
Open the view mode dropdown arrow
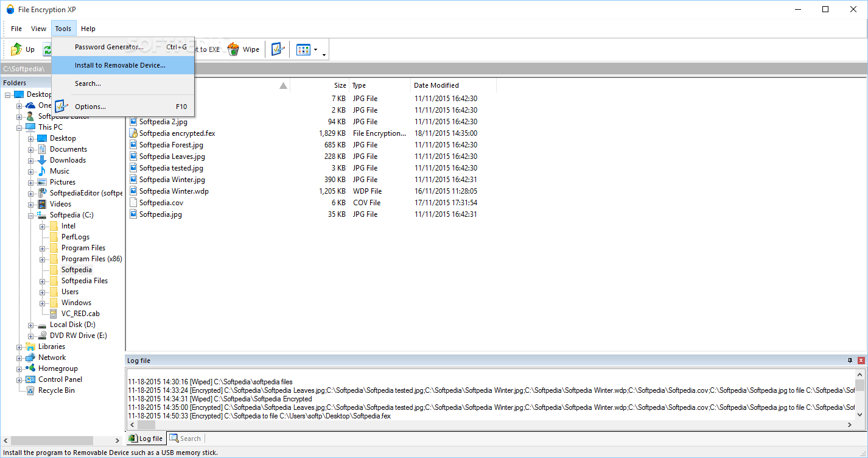(x=316, y=49)
